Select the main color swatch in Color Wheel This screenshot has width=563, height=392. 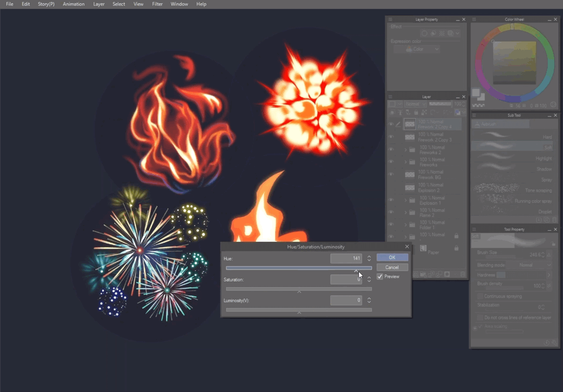(476, 93)
